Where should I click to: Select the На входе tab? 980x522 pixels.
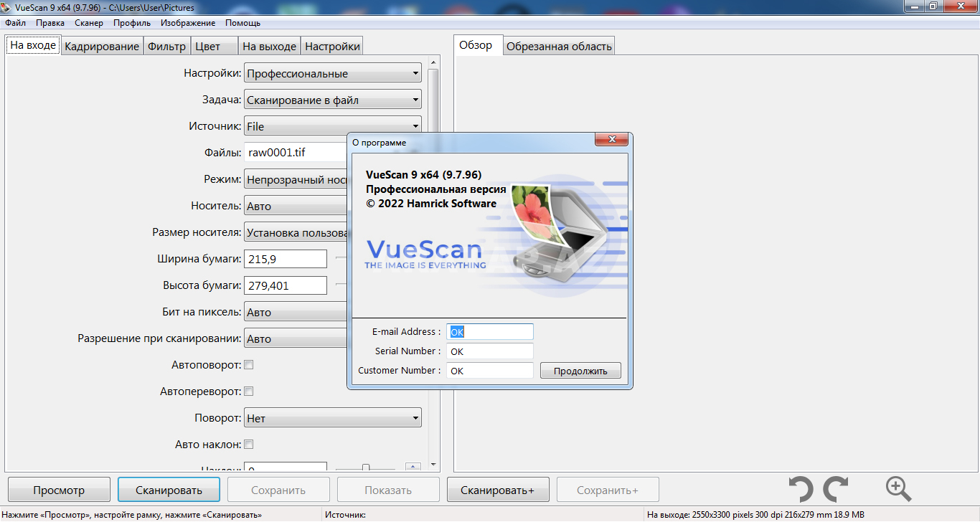[x=33, y=44]
